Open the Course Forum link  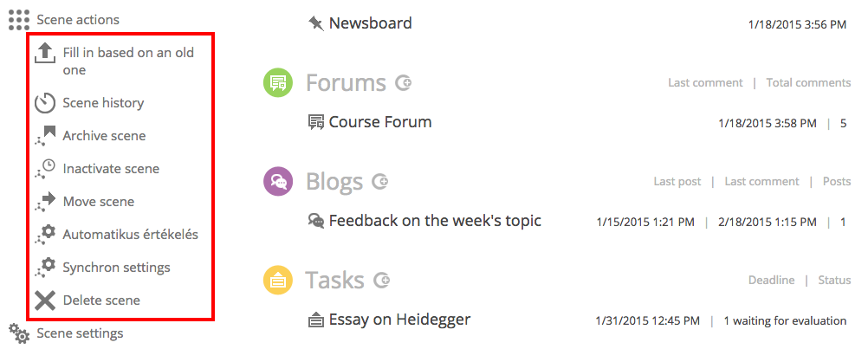(380, 122)
